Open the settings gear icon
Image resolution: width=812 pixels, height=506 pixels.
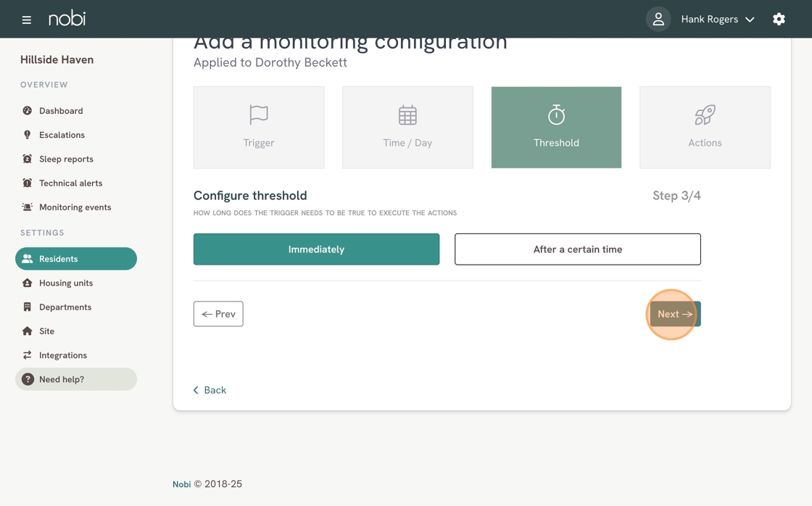click(779, 19)
